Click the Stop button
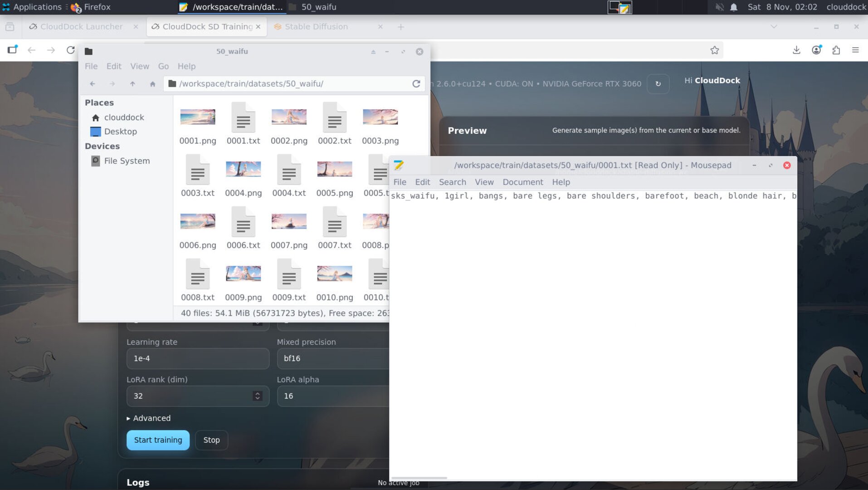868x490 pixels. [x=211, y=440]
